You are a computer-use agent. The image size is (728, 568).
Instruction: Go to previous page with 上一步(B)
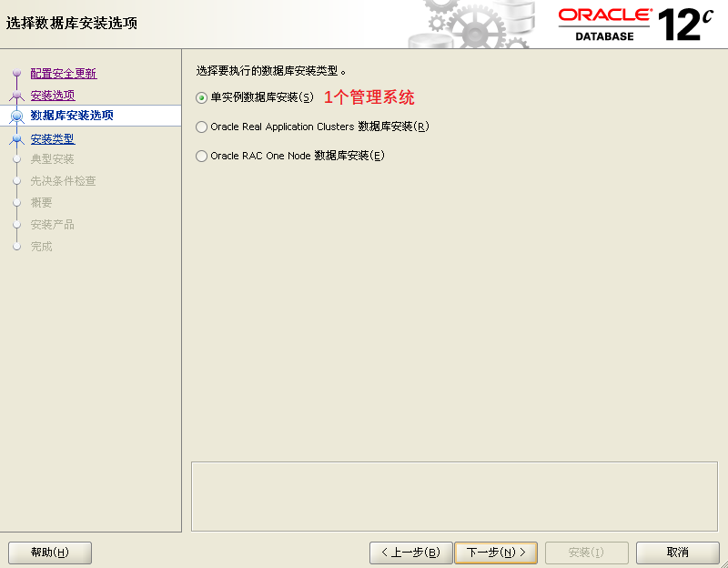coord(411,553)
